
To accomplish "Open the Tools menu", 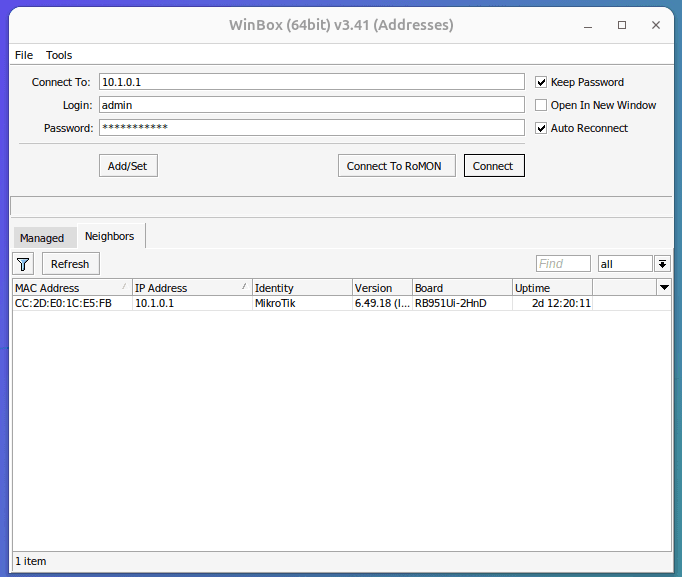I will (59, 55).
